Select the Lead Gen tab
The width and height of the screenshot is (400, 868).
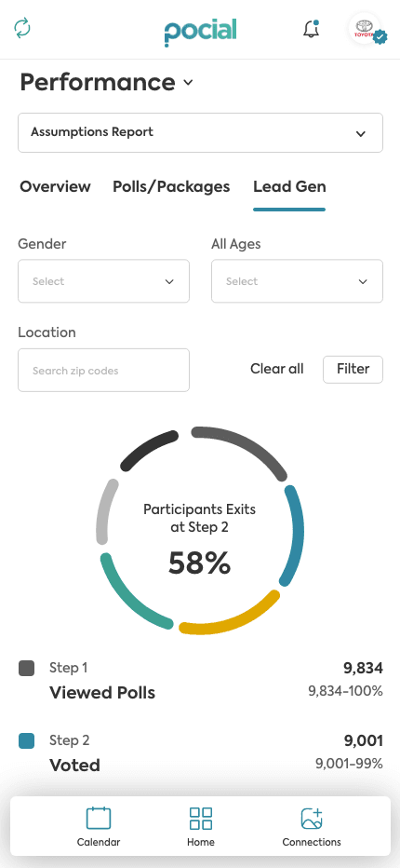289,186
